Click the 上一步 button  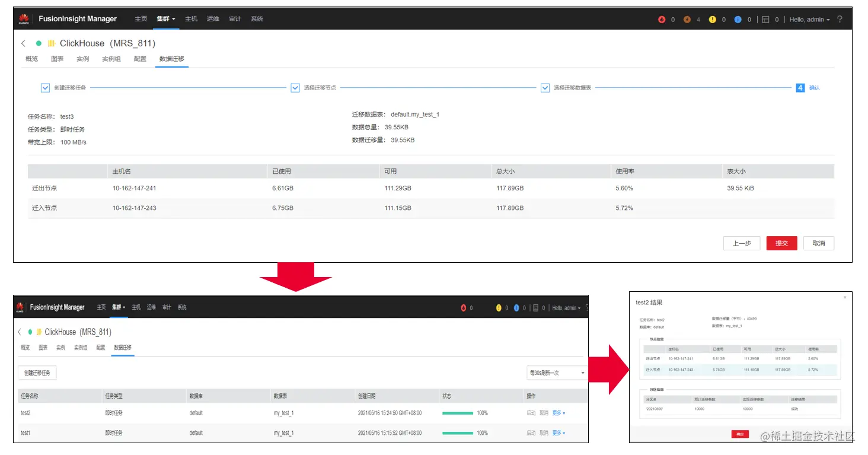[x=742, y=243]
